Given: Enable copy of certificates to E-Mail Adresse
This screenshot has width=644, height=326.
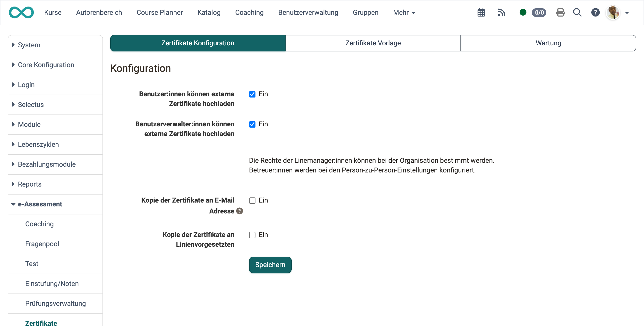Looking at the screenshot, I should (x=252, y=200).
